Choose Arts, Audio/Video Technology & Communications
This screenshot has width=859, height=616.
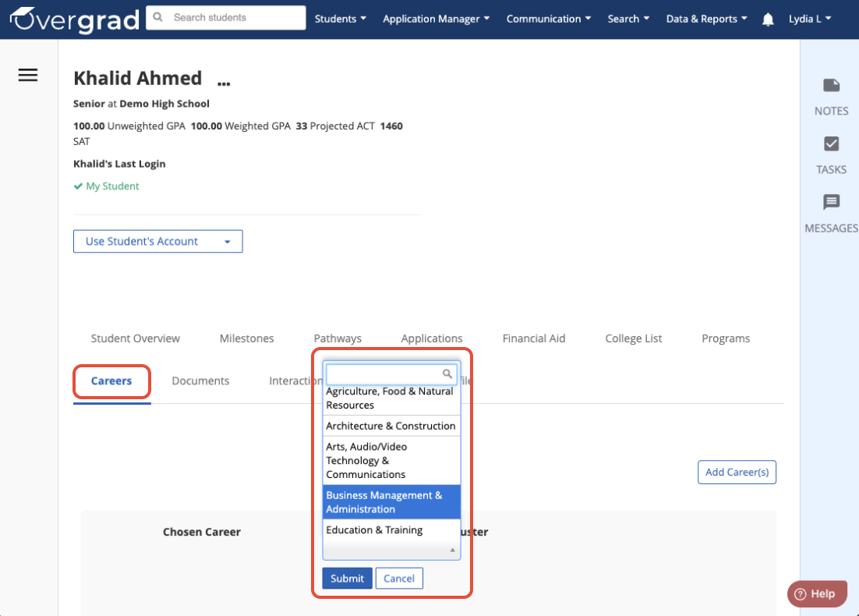click(x=391, y=460)
